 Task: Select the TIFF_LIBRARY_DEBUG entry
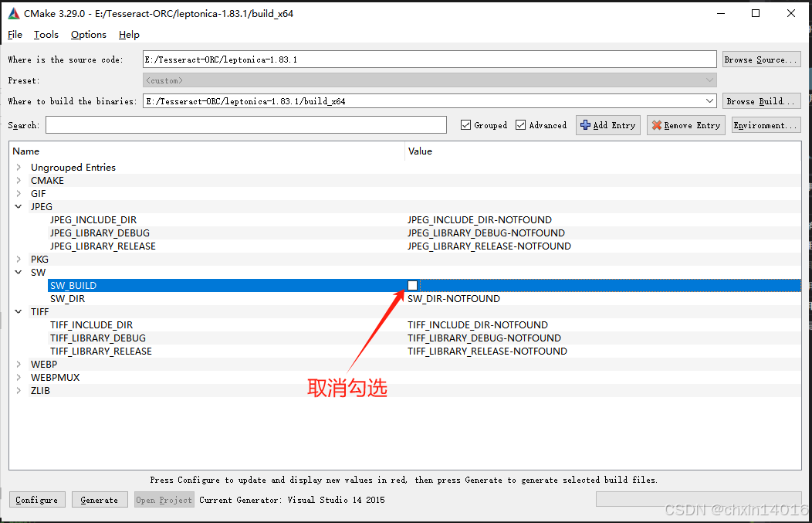click(x=98, y=338)
